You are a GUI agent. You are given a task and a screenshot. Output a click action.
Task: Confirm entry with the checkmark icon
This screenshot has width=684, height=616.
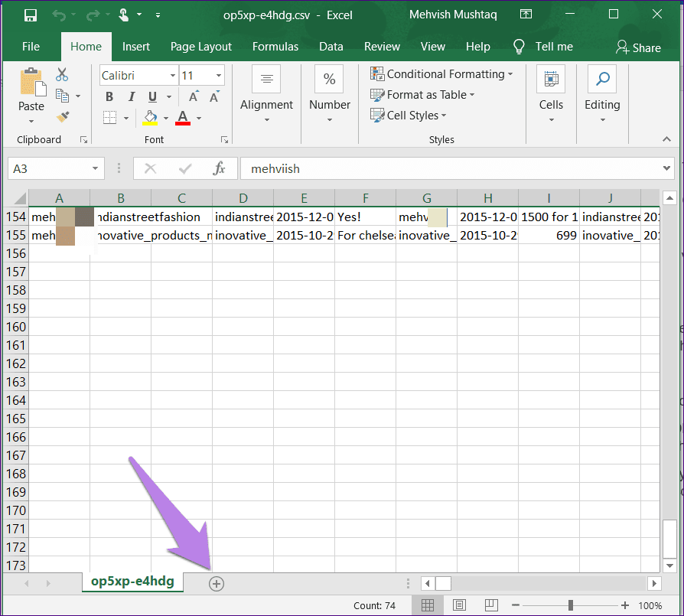(x=185, y=168)
